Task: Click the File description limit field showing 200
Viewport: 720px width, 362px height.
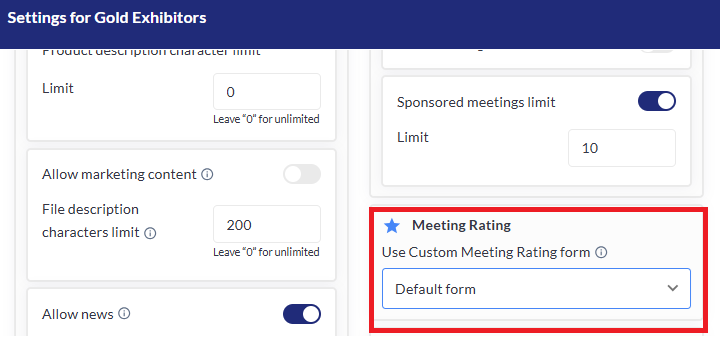Action: click(x=267, y=224)
